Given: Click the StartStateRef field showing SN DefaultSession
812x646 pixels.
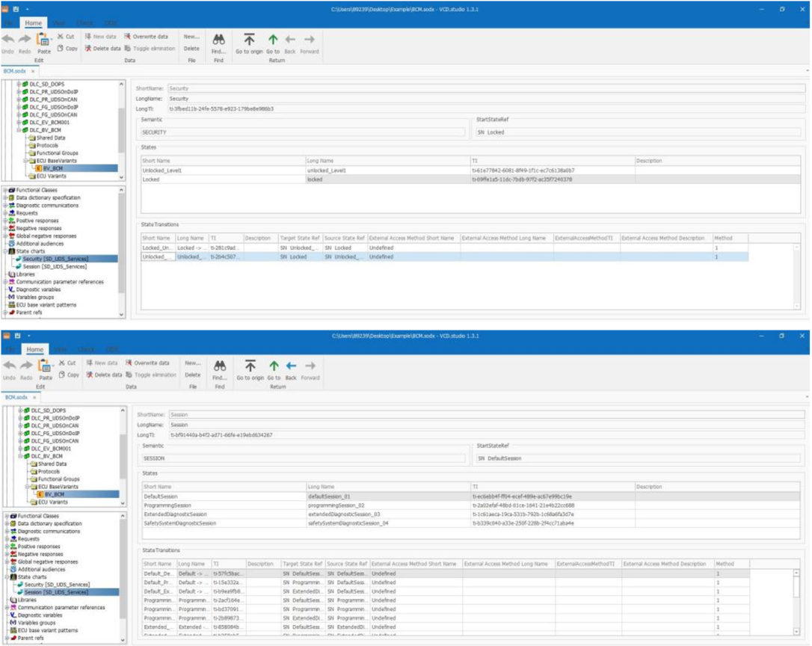Looking at the screenshot, I should click(x=638, y=458).
